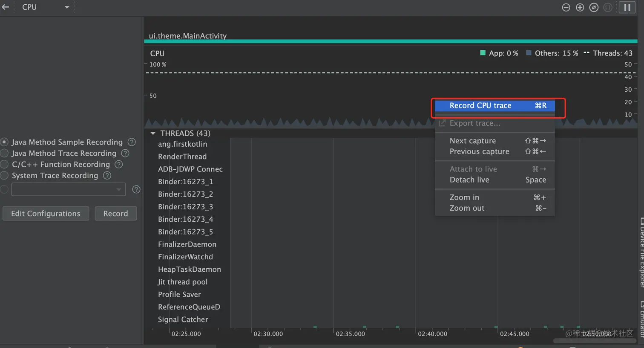Click the zoom out timeline icon
Image resolution: width=644 pixels, height=348 pixels.
tap(566, 7)
